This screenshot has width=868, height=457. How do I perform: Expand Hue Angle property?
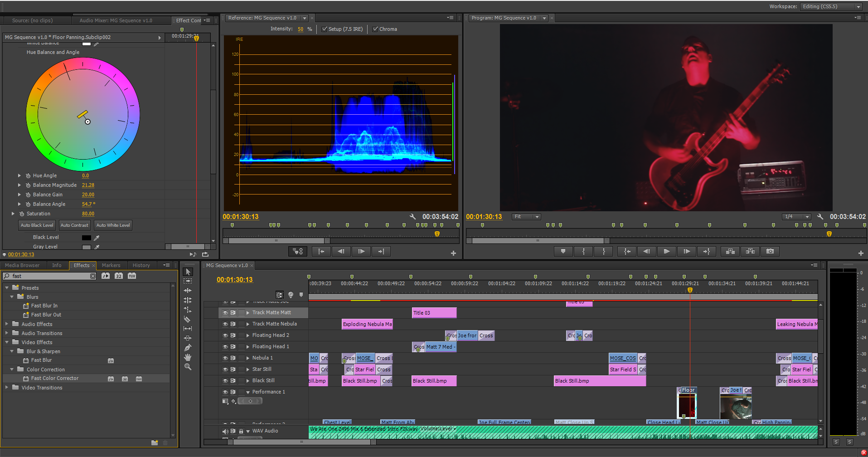tap(19, 175)
